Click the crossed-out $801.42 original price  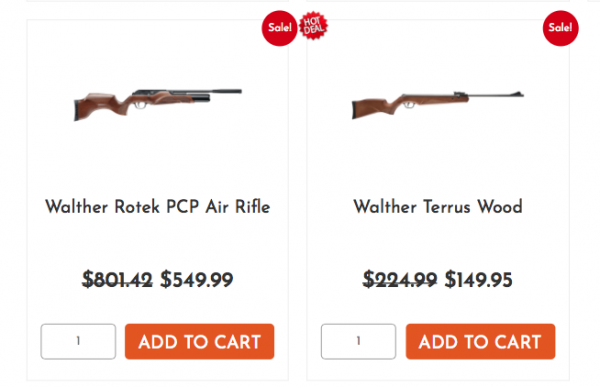117,279
